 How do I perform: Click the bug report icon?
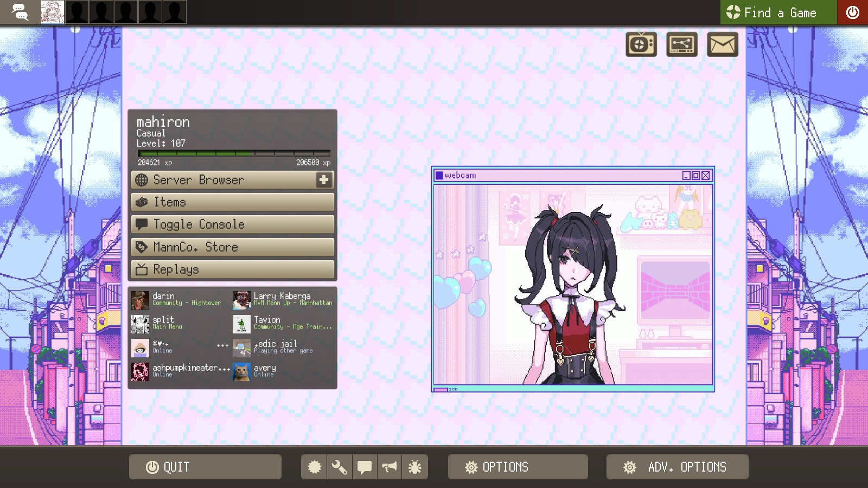pos(415,467)
